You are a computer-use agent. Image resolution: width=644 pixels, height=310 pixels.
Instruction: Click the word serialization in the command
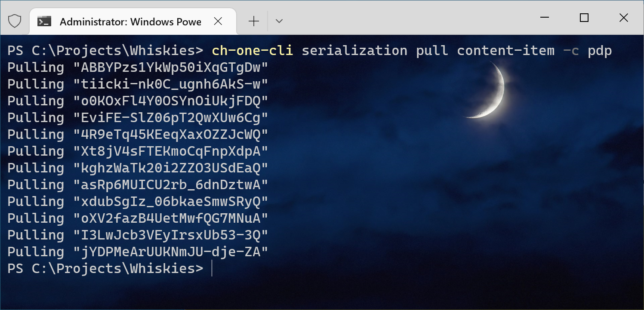[x=354, y=51]
